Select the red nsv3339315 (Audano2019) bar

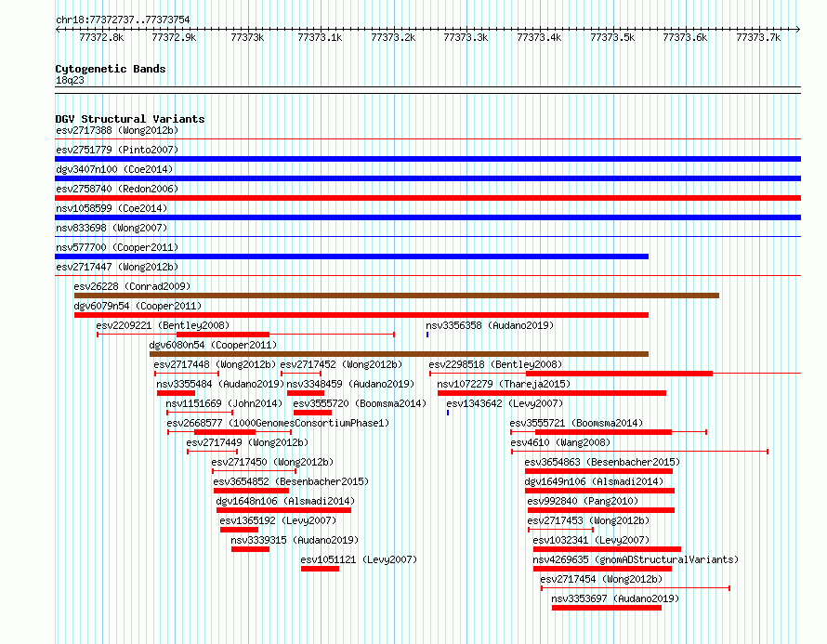point(251,549)
